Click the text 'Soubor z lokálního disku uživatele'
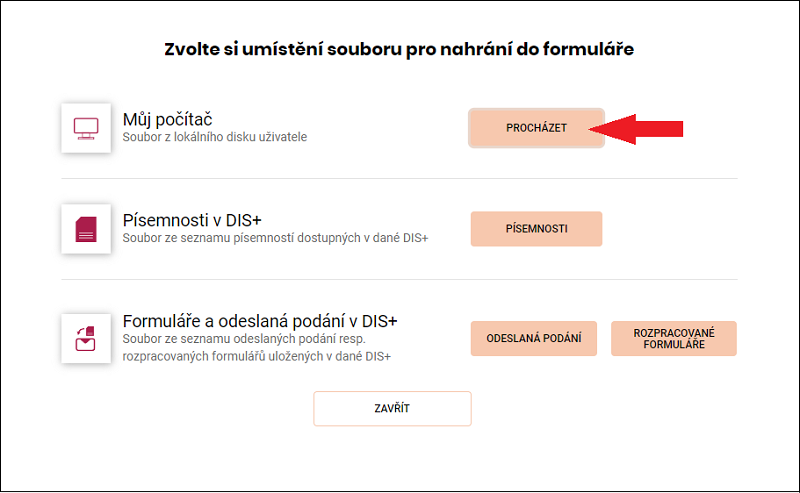This screenshot has height=493, width=800. (x=215, y=137)
